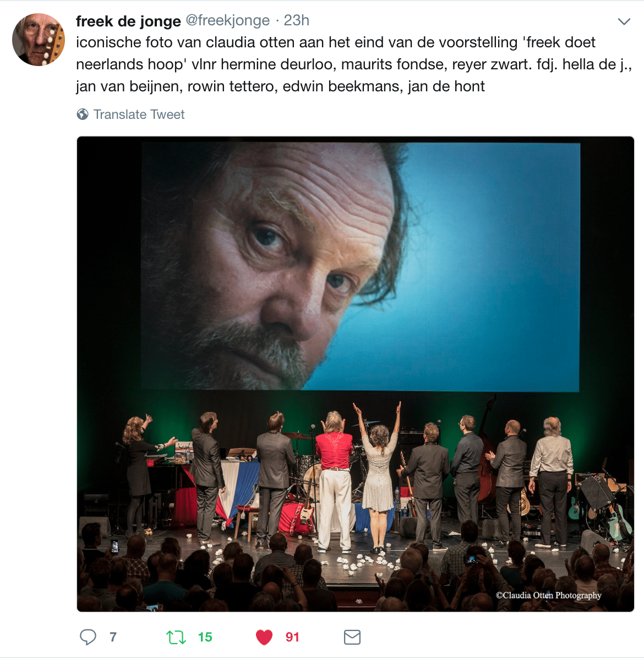The height and width of the screenshot is (658, 644).
Task: Send tweet via direct message envelope icon
Action: (x=352, y=637)
